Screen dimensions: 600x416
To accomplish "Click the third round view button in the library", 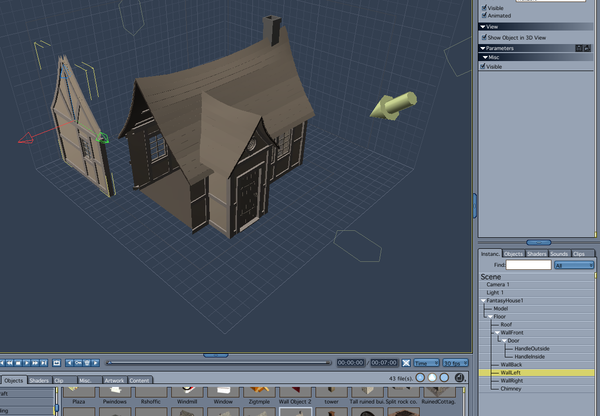I will [x=444, y=378].
